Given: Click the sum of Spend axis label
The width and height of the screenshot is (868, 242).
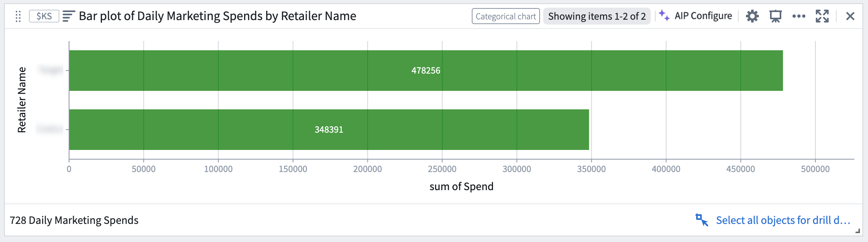Looking at the screenshot, I should (461, 187).
